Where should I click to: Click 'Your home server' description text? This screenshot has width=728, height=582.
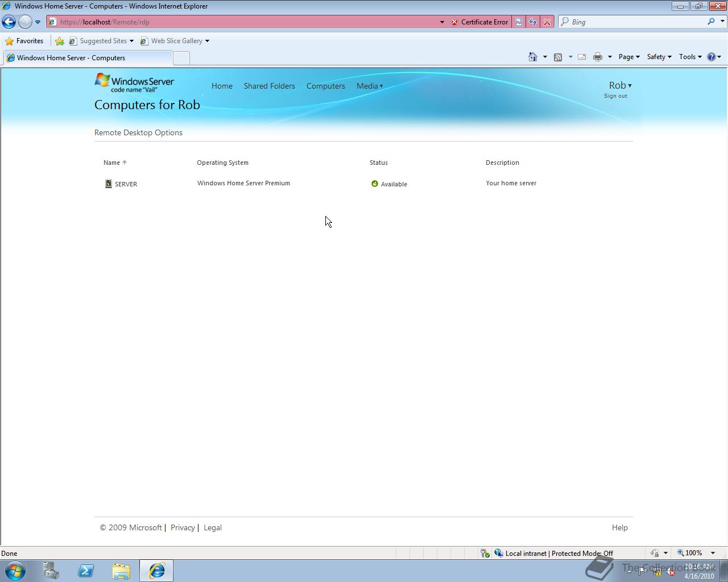(x=511, y=183)
